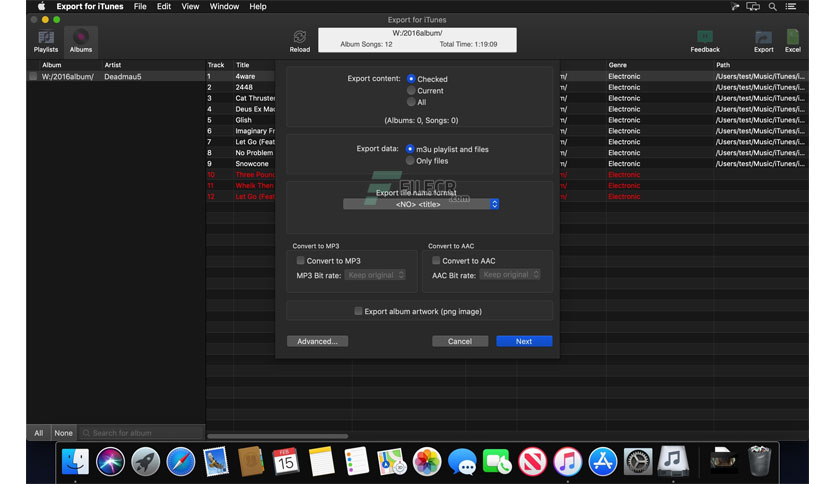Open the Playlists view in toolbar

coord(46,42)
